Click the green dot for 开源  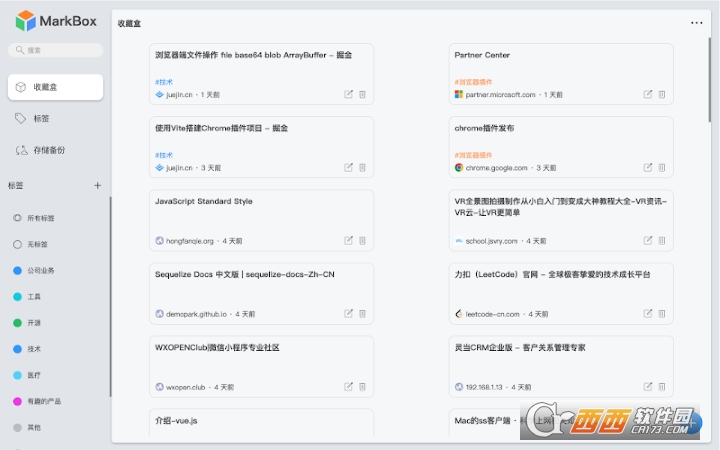click(x=17, y=323)
